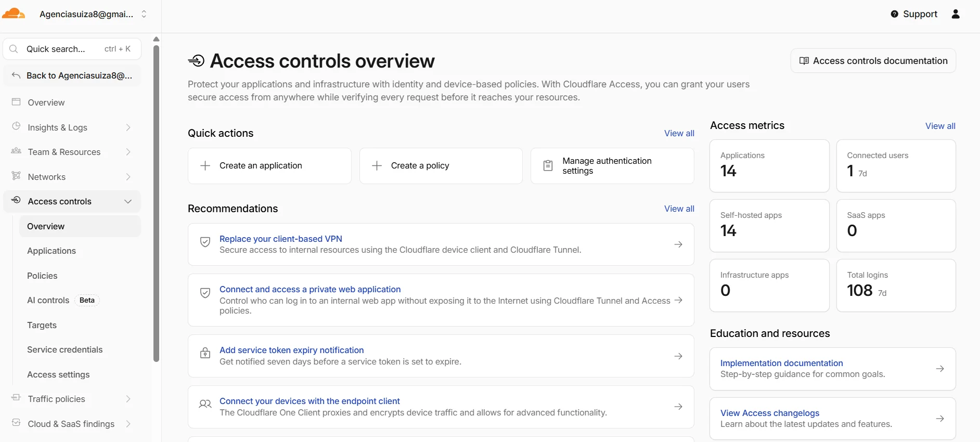Expand the Traffic policies chevron
The image size is (980, 442).
(128, 399)
